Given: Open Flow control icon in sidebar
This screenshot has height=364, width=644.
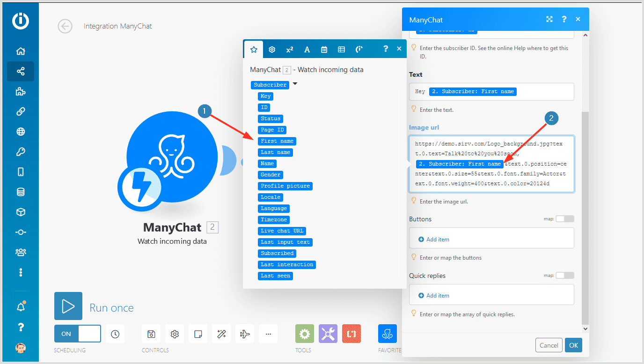Looking at the screenshot, I should click(x=21, y=232).
